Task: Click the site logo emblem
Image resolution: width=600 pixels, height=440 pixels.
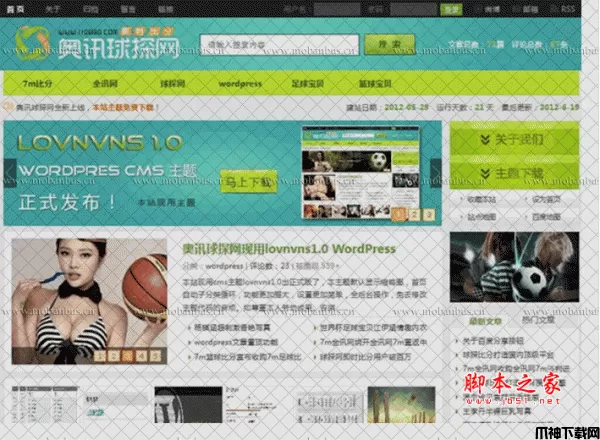Action: [x=33, y=43]
